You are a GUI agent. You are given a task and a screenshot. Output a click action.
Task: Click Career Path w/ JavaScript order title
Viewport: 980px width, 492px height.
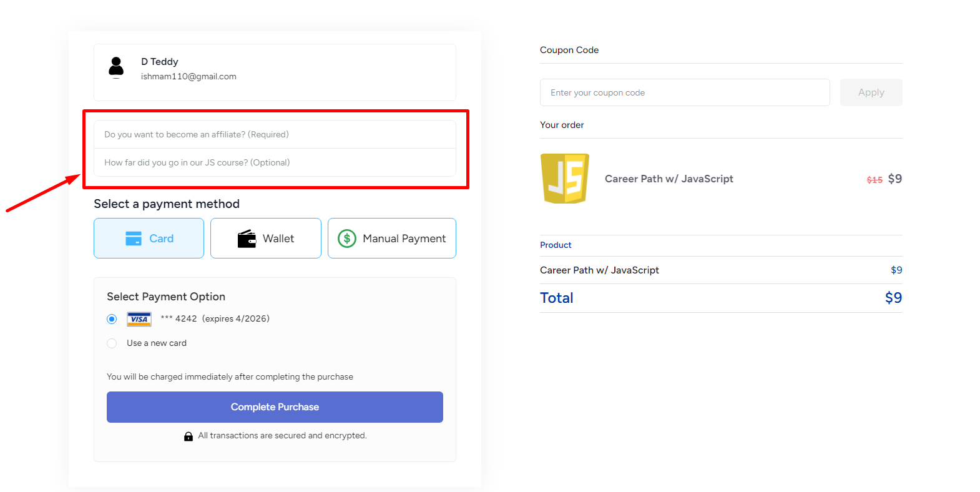(x=669, y=179)
